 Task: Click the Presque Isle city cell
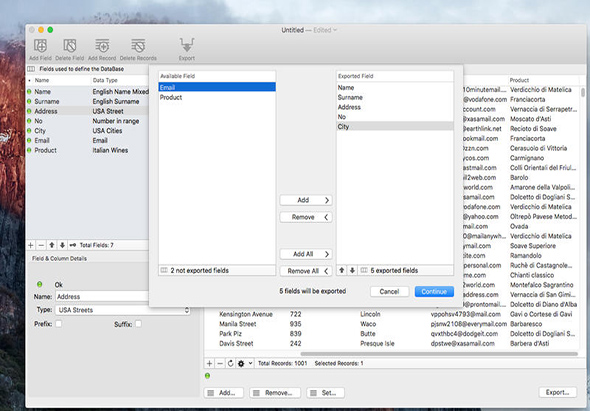pos(377,344)
